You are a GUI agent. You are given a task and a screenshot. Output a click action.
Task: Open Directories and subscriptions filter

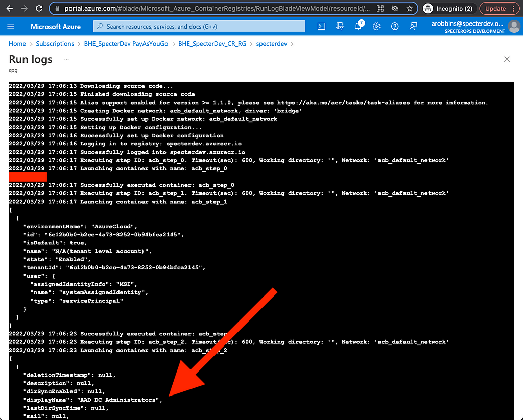click(x=340, y=27)
